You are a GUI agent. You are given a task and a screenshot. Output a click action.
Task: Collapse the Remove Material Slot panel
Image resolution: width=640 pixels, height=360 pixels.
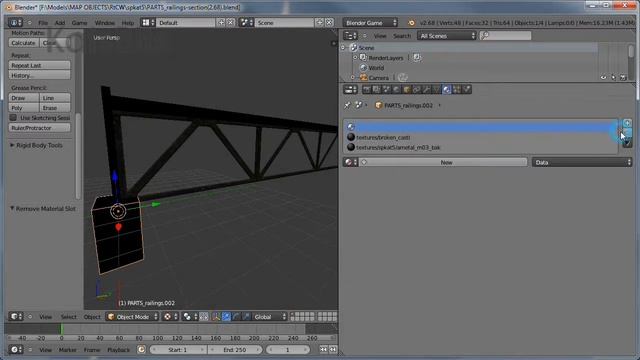12,208
